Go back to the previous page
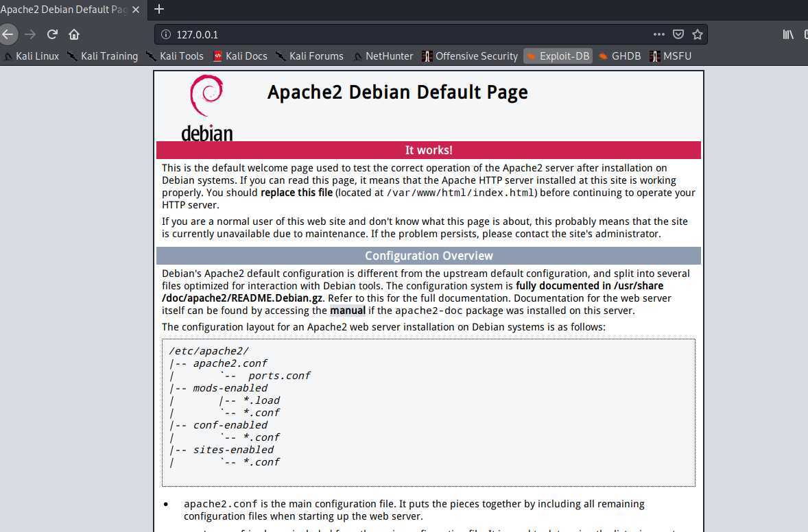808x532 pixels. (x=8, y=34)
